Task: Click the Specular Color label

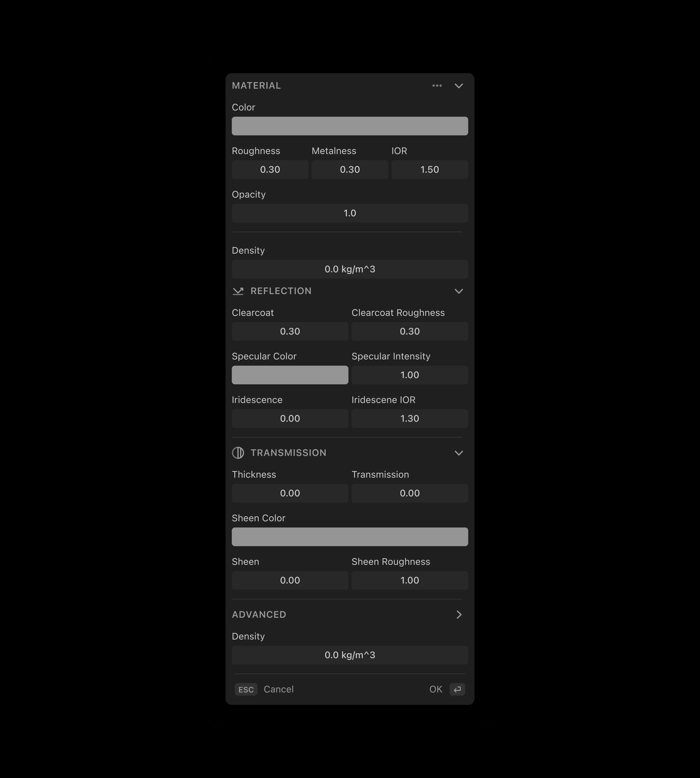Action: (x=264, y=356)
